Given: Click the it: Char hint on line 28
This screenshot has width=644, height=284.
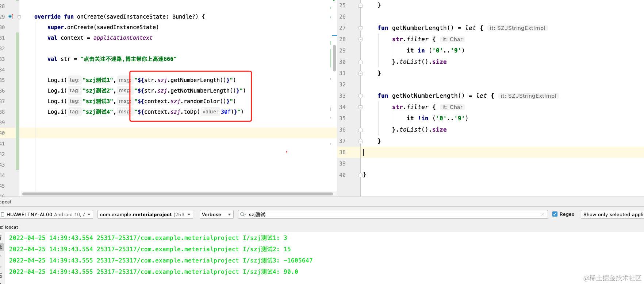Looking at the screenshot, I should (452, 39).
